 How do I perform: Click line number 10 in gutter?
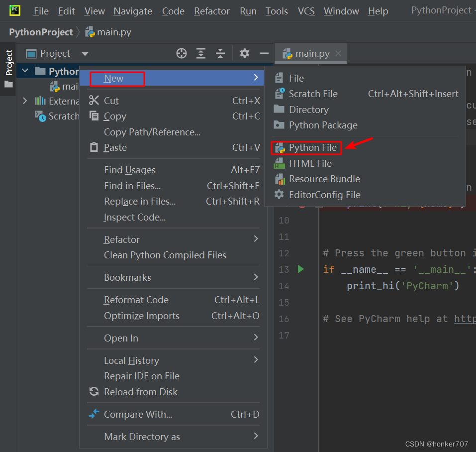(x=284, y=220)
